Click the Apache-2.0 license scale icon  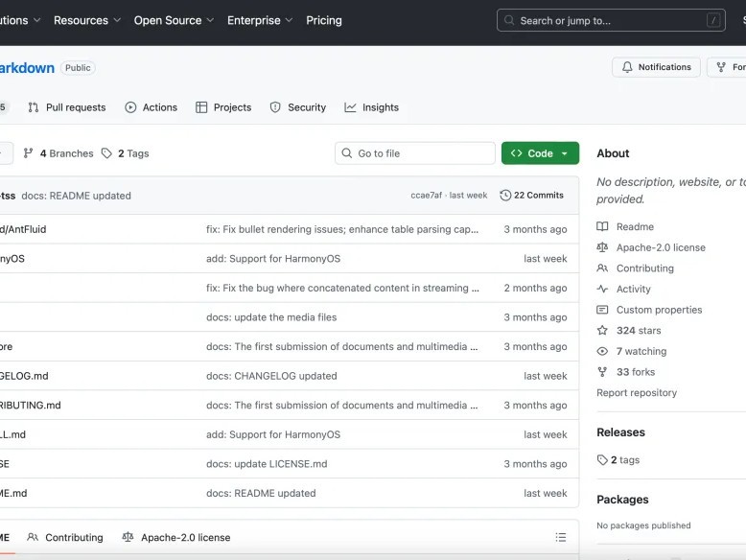pos(602,247)
